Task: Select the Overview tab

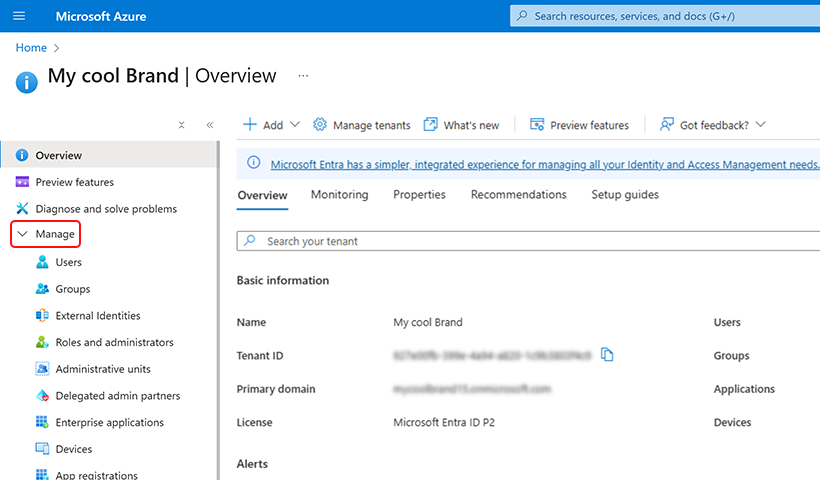Action: tap(263, 195)
